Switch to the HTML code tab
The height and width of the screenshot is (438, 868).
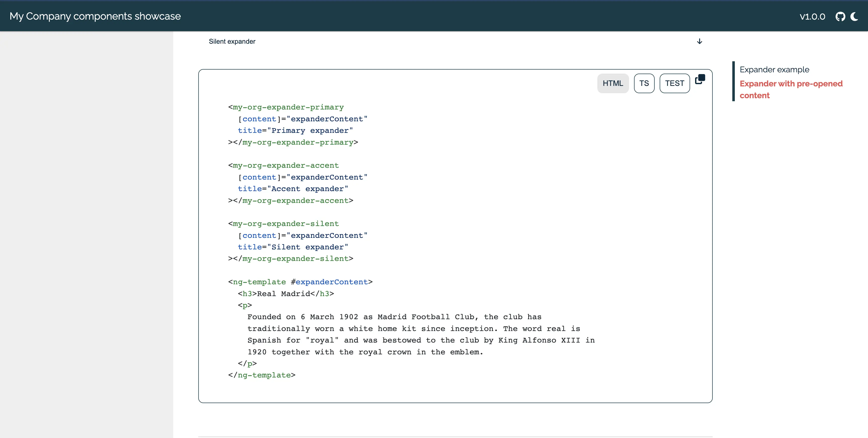click(613, 83)
